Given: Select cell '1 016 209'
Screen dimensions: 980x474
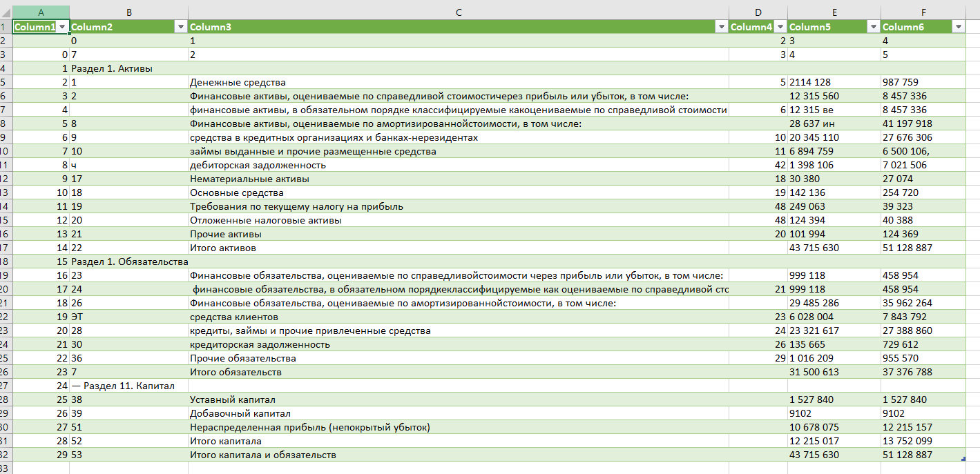Looking at the screenshot, I should 834,358.
